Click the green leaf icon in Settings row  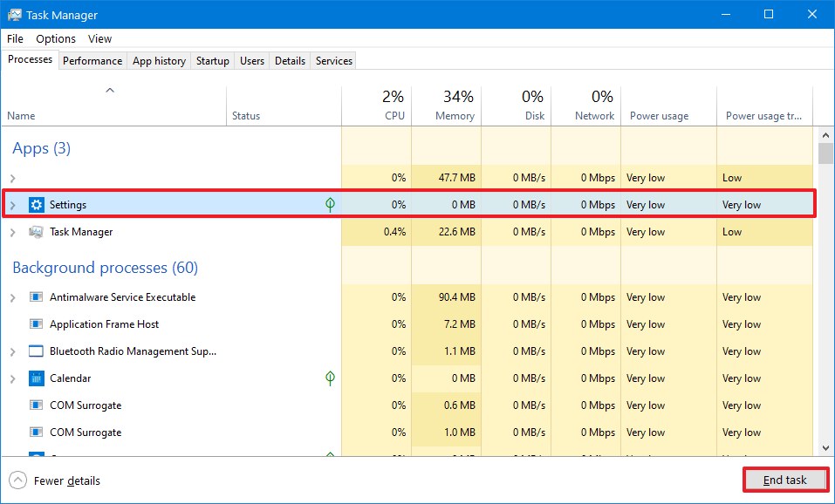pos(330,204)
